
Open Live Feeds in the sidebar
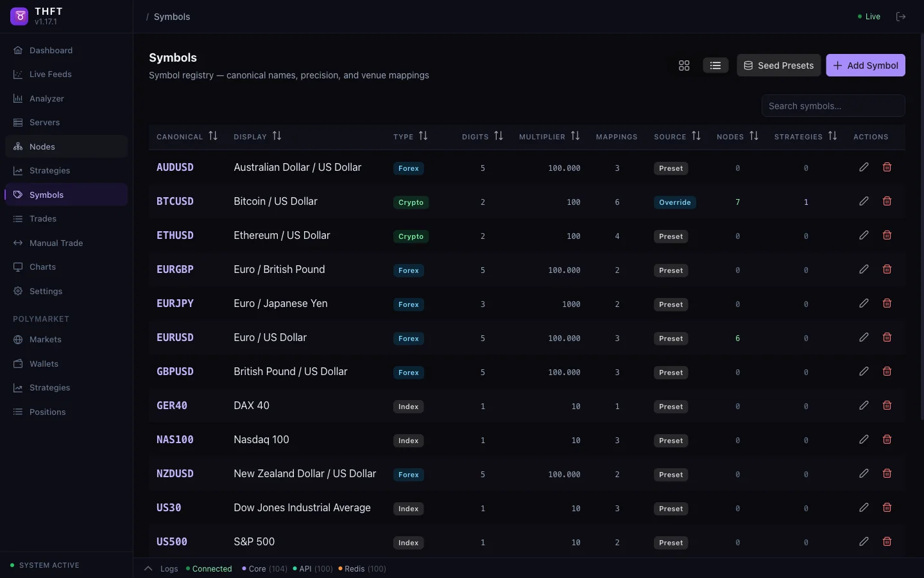click(50, 74)
